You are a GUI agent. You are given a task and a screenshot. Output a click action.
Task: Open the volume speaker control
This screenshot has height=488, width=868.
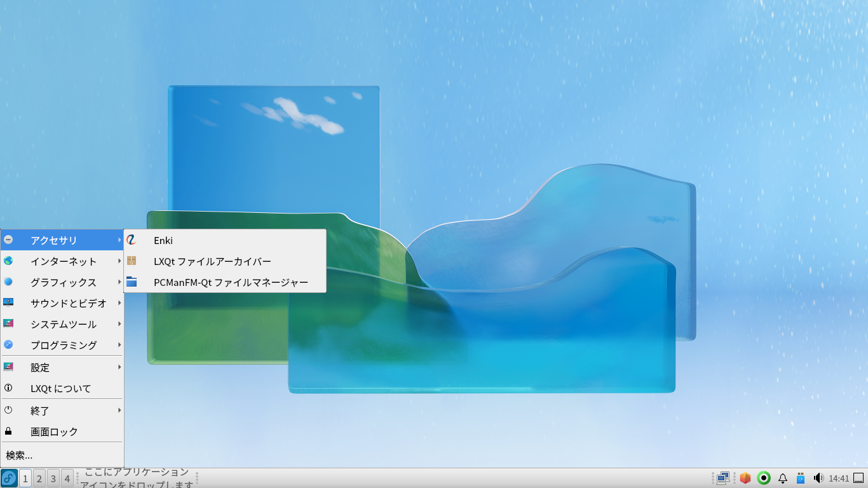pyautogui.click(x=818, y=478)
